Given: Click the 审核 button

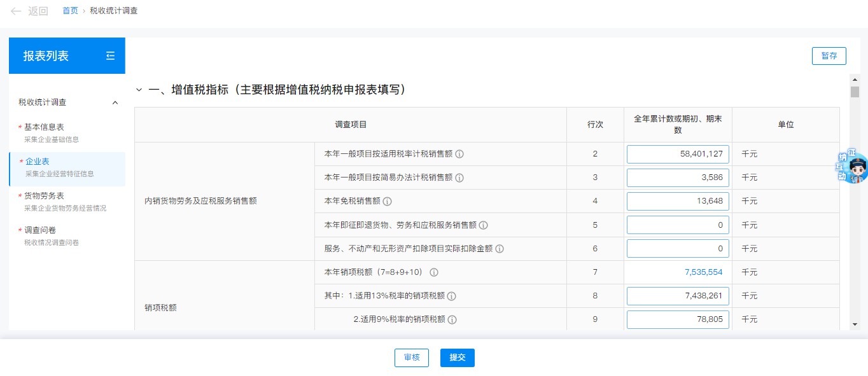Looking at the screenshot, I should pos(411,358).
